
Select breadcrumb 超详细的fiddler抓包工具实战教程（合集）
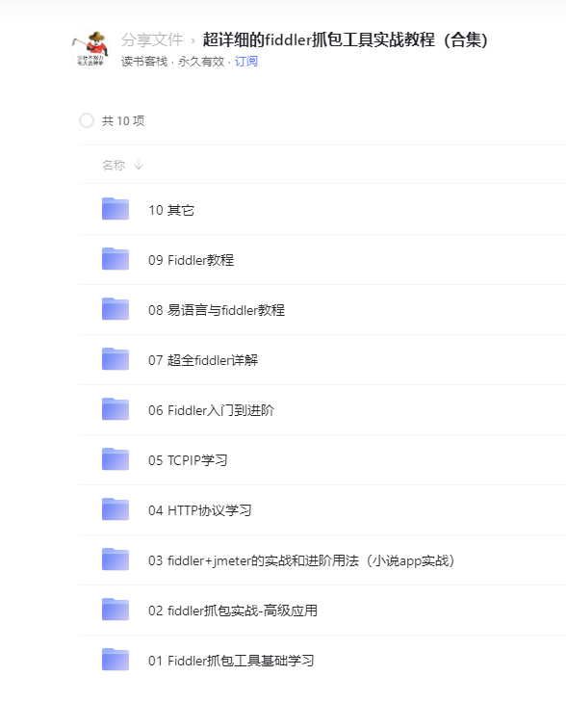[346, 39]
